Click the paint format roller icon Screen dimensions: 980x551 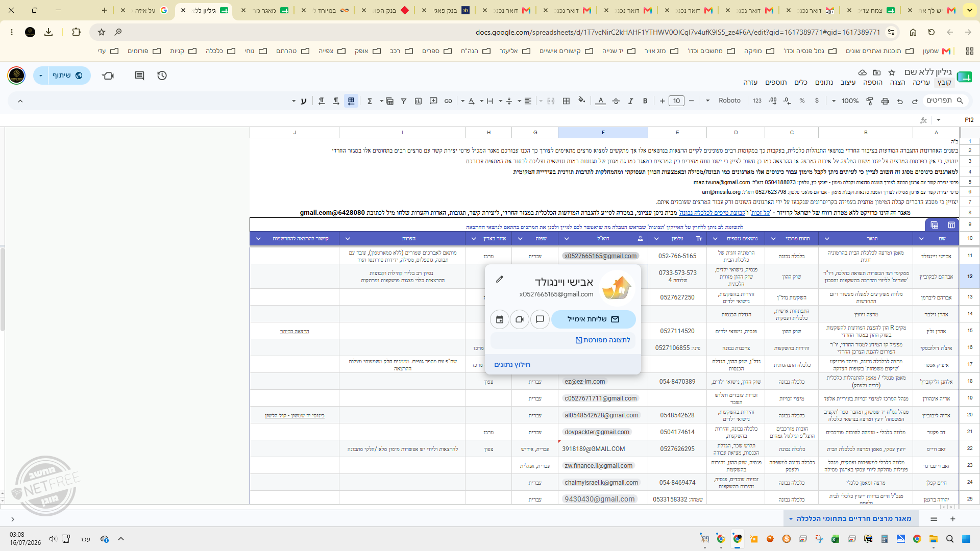[x=870, y=101]
